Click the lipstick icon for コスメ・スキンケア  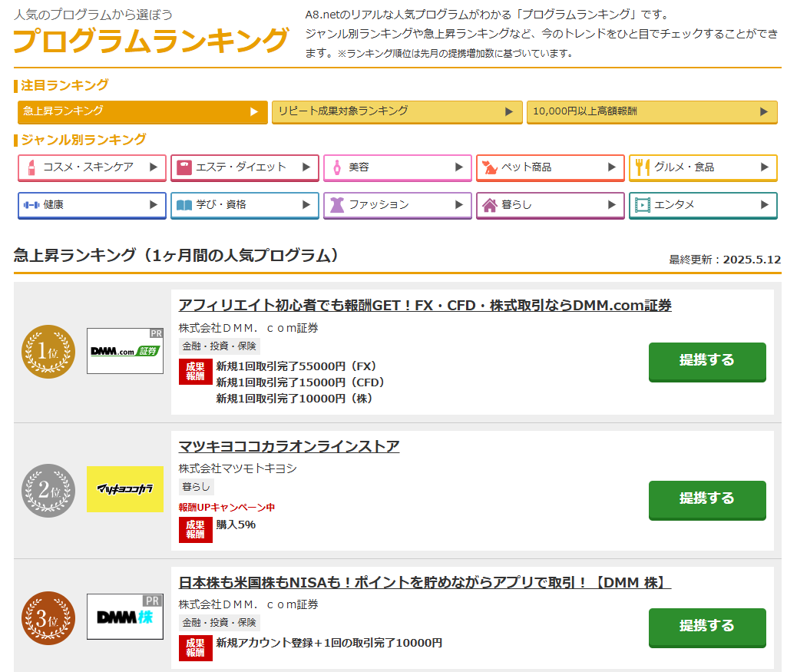31,167
